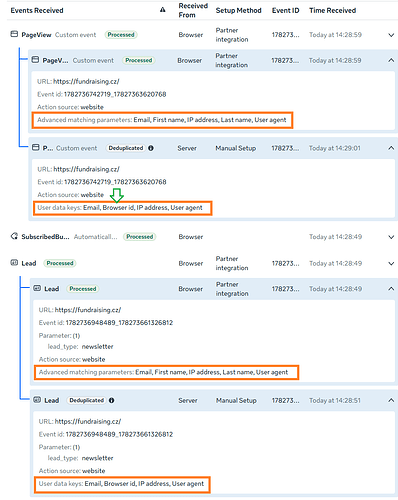This screenshot has width=398, height=500.
Task: Click info icon next to Deduplicated Lead event
Action: (x=111, y=400)
